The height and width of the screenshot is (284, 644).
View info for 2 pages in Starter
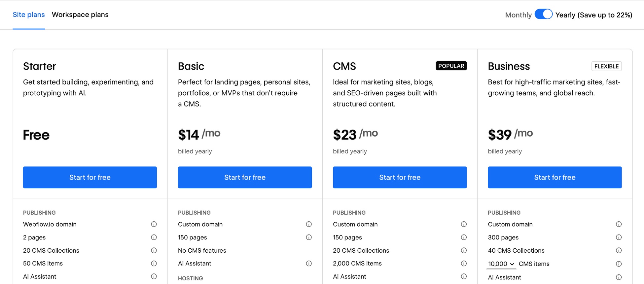tap(154, 237)
